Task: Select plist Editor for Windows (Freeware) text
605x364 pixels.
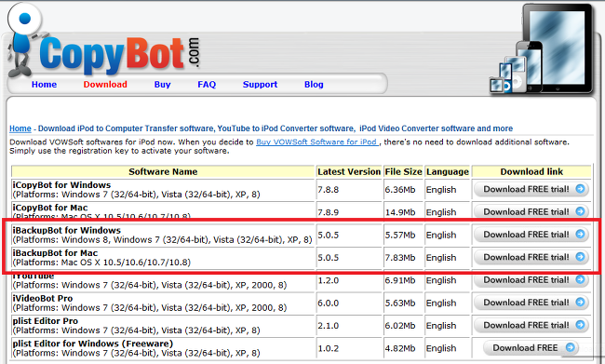Action: pos(93,344)
